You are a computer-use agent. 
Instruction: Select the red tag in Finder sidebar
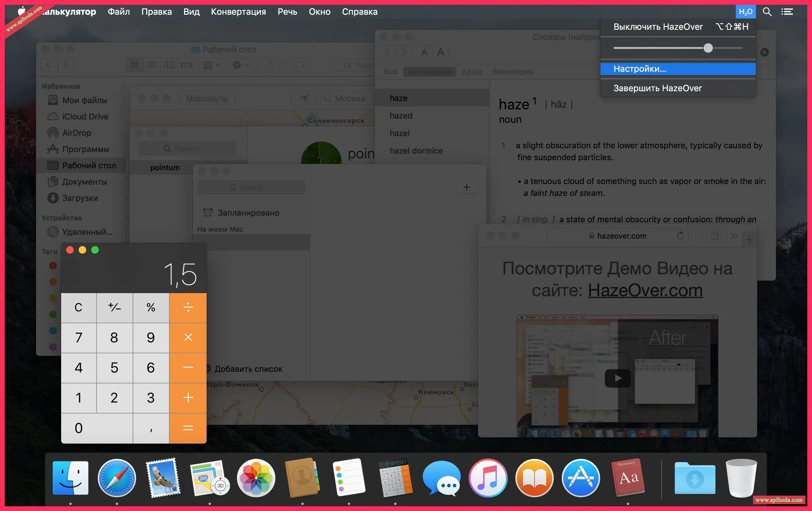click(x=53, y=266)
